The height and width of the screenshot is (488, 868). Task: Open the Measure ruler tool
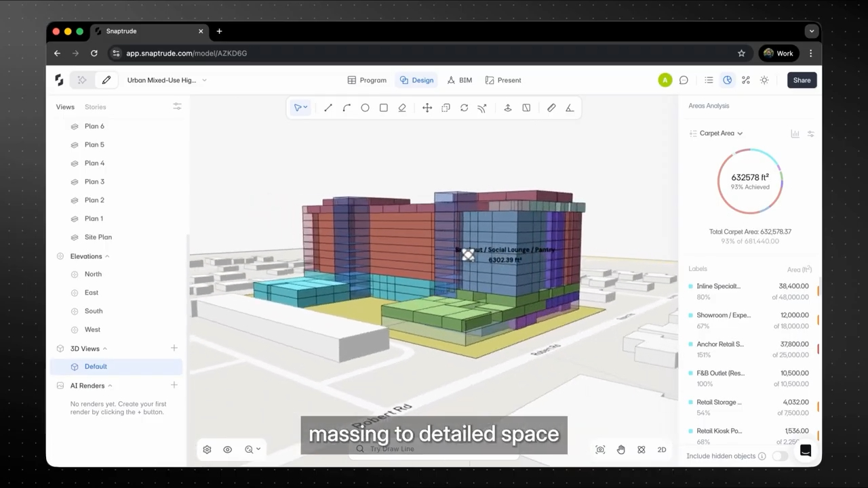pos(551,108)
